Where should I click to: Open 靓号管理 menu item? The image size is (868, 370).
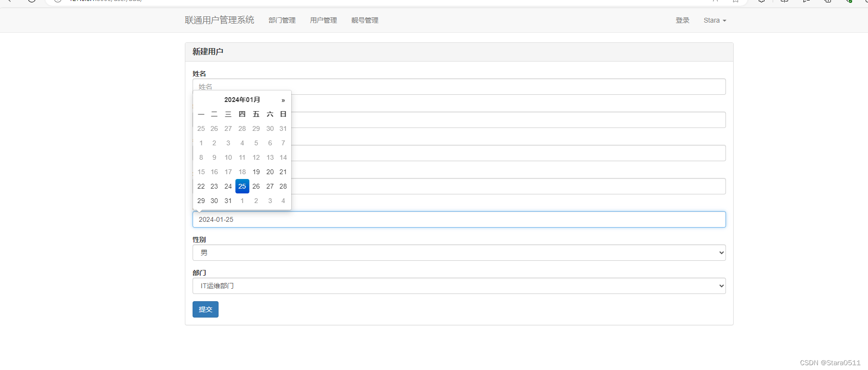(365, 20)
